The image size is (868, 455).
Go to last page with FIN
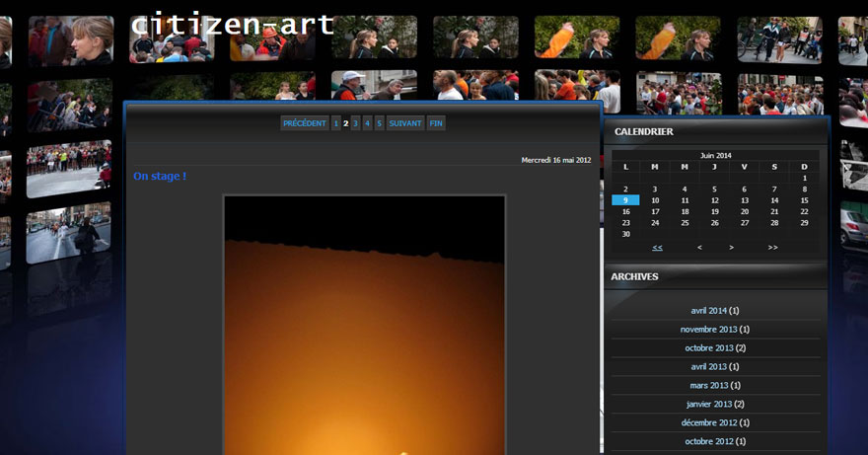pos(436,123)
